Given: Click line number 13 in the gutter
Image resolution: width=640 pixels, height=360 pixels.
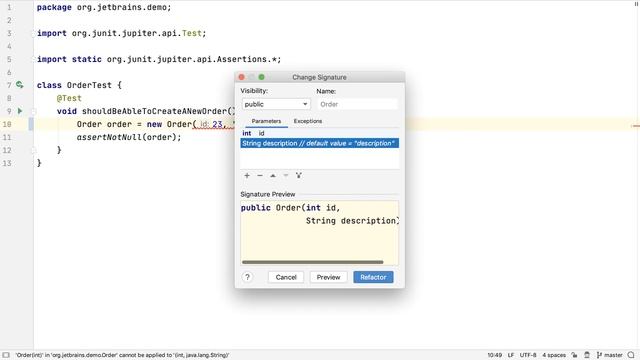Looking at the screenshot, I should click(x=7, y=163).
